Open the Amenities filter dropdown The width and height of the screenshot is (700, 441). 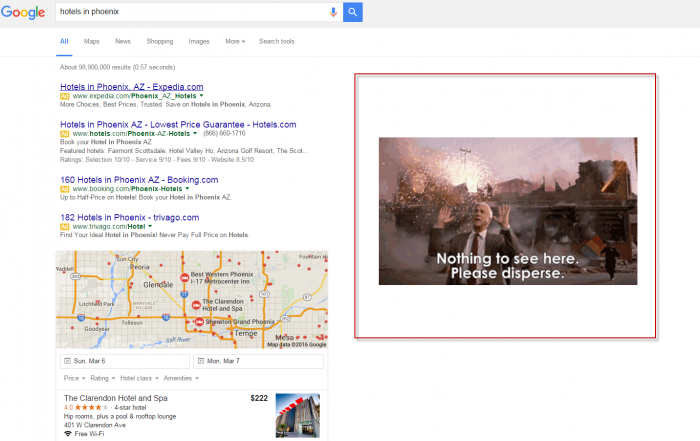[x=181, y=379]
